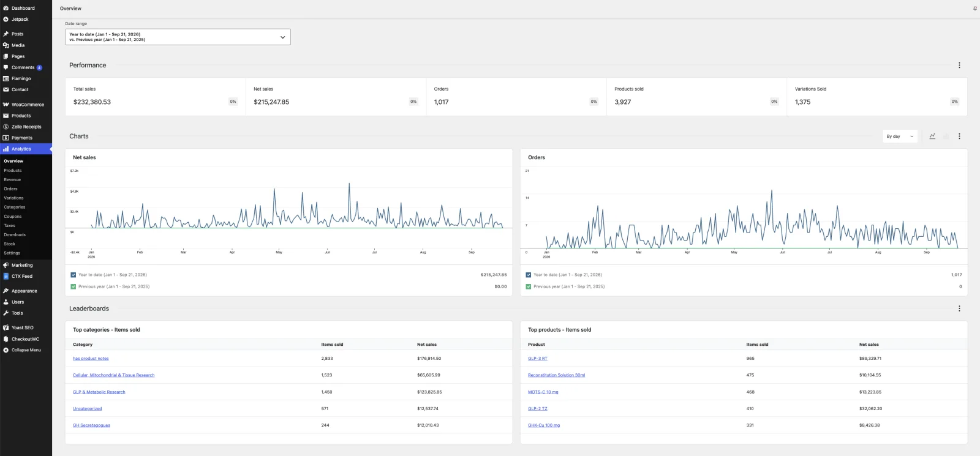Click the Marketing megaphone icon
Image resolution: width=980 pixels, height=456 pixels.
click(x=6, y=265)
